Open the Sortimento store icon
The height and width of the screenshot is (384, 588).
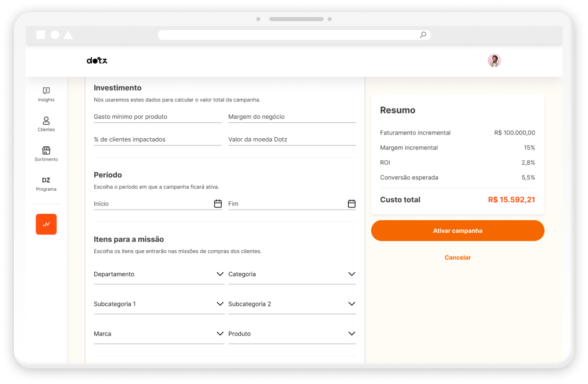click(x=46, y=150)
